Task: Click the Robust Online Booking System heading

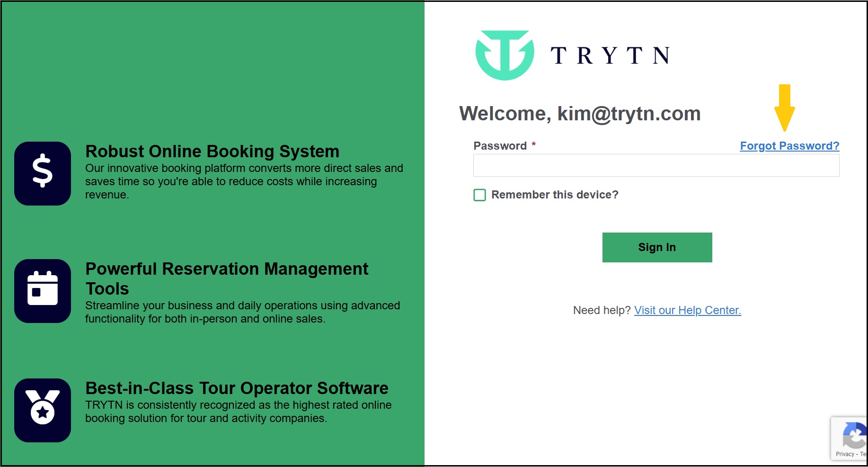Action: coord(212,152)
